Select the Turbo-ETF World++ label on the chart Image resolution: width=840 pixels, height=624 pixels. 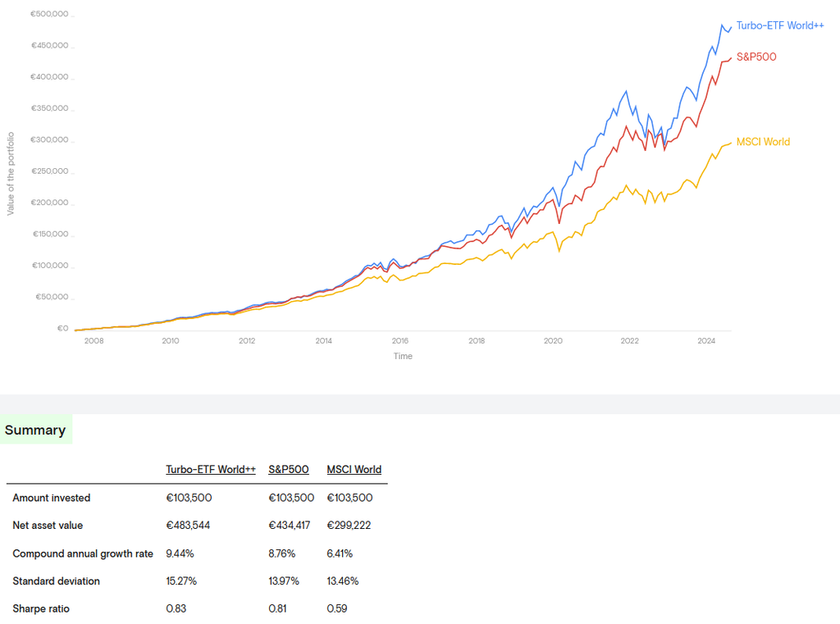(x=779, y=25)
